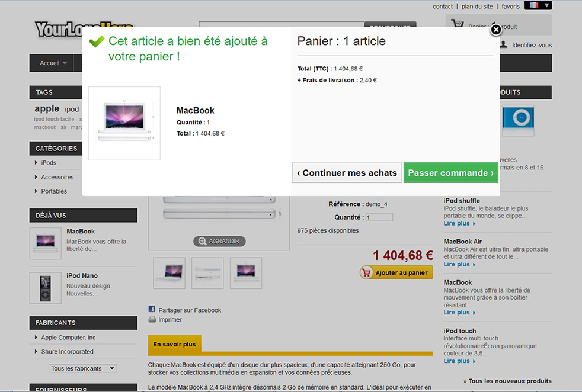The height and width of the screenshot is (392, 582).
Task: Click Partager sur Facebook link
Action: click(190, 310)
